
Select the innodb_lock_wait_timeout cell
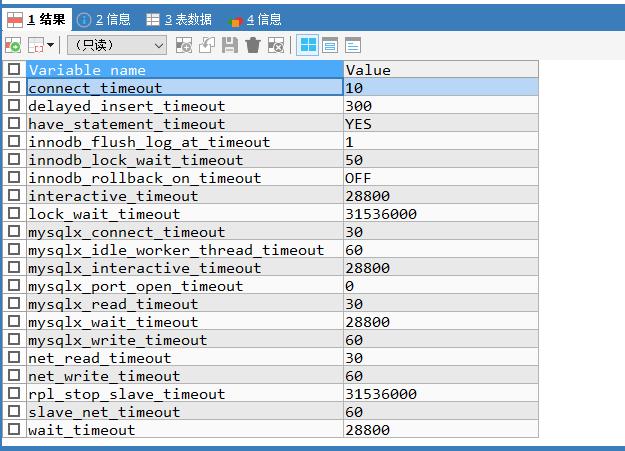click(185, 159)
